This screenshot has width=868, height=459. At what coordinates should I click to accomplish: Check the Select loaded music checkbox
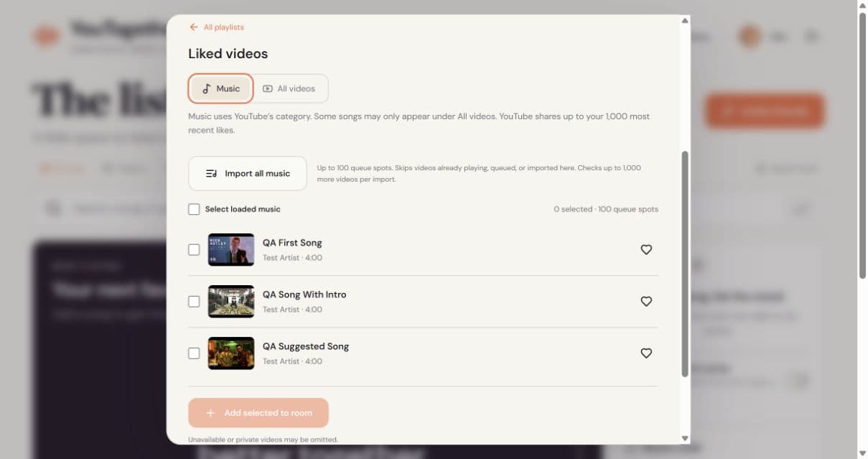pos(194,209)
